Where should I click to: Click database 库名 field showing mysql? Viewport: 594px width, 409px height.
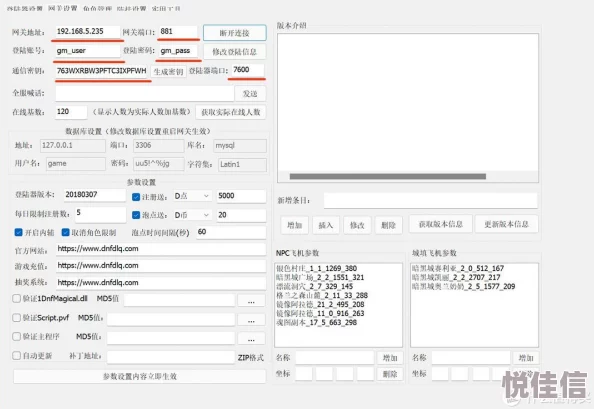pyautogui.click(x=240, y=146)
